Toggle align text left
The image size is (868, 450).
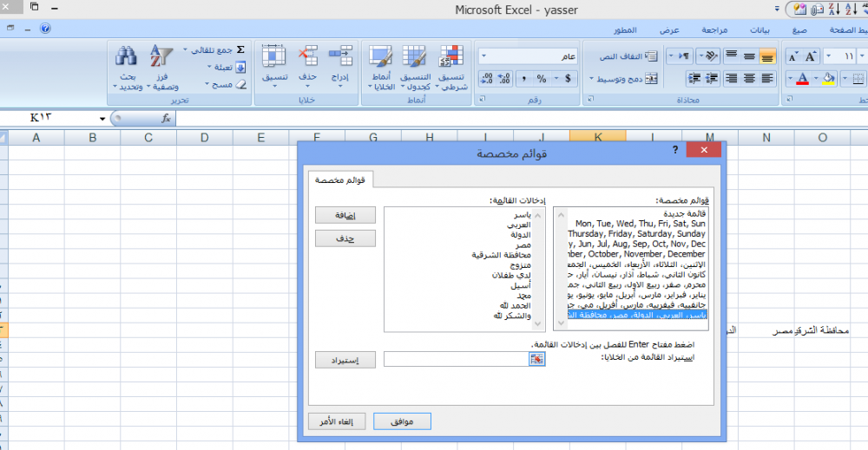tap(767, 79)
